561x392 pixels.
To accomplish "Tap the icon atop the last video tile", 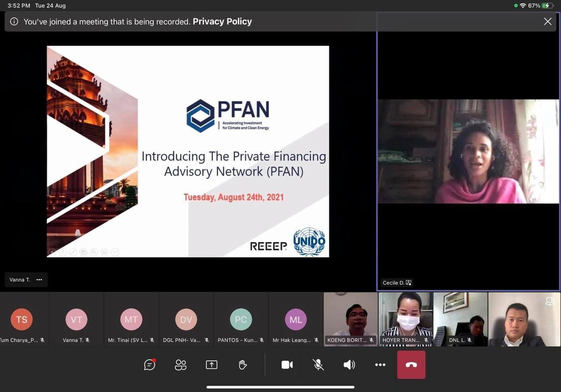I will pyautogui.click(x=550, y=301).
